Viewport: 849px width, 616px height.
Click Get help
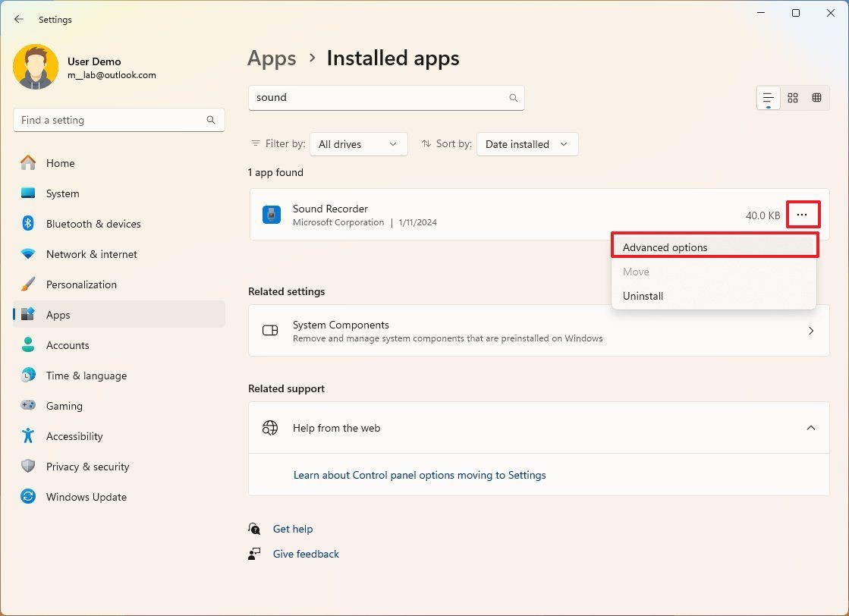pyautogui.click(x=293, y=529)
